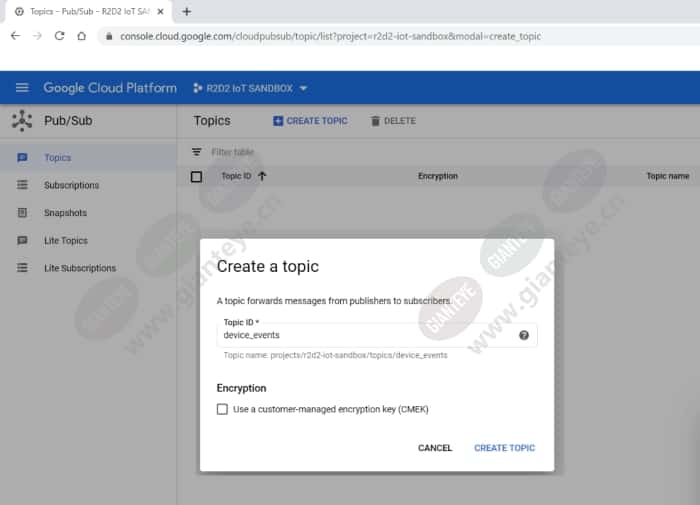700x505 pixels.
Task: Click the Pub/Sub heading text
Action: click(68, 121)
